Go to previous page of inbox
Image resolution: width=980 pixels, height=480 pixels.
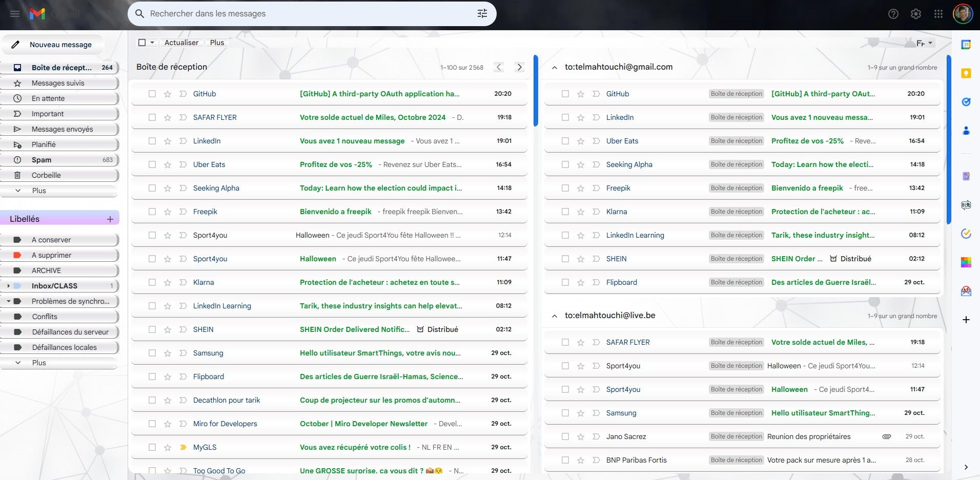[499, 67]
